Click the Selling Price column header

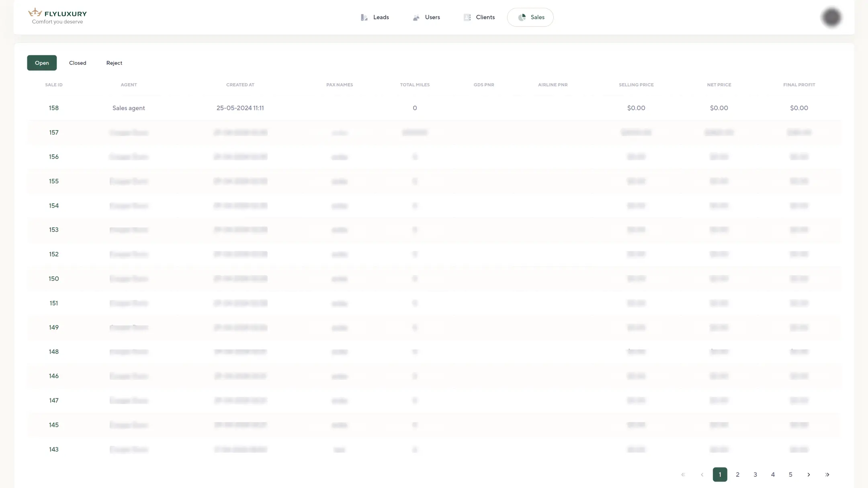pos(636,85)
